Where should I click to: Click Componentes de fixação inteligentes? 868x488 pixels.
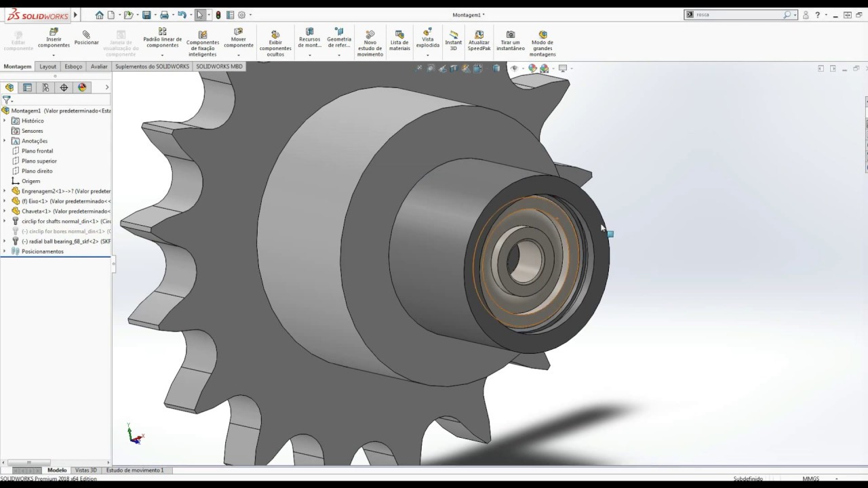pyautogui.click(x=202, y=43)
